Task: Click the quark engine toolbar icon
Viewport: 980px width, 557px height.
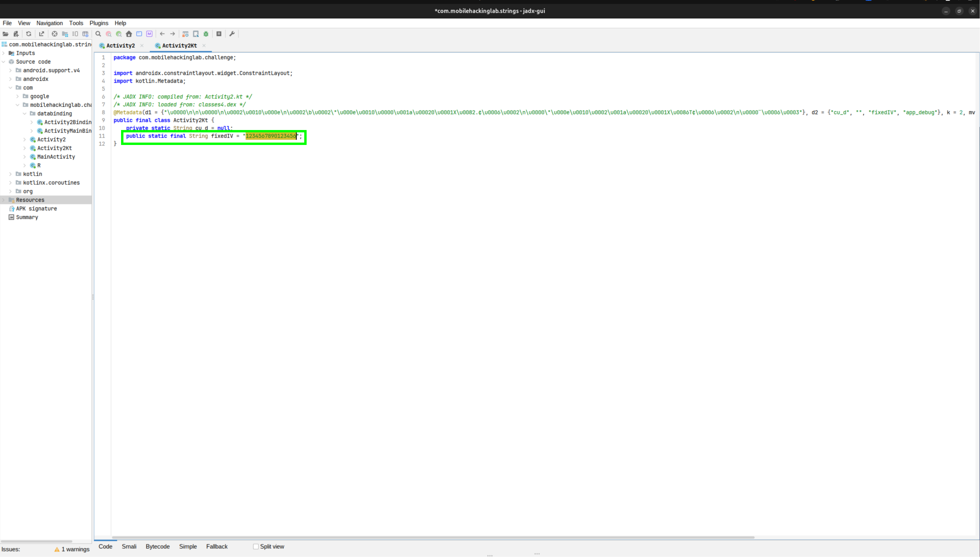Action: [x=196, y=34]
